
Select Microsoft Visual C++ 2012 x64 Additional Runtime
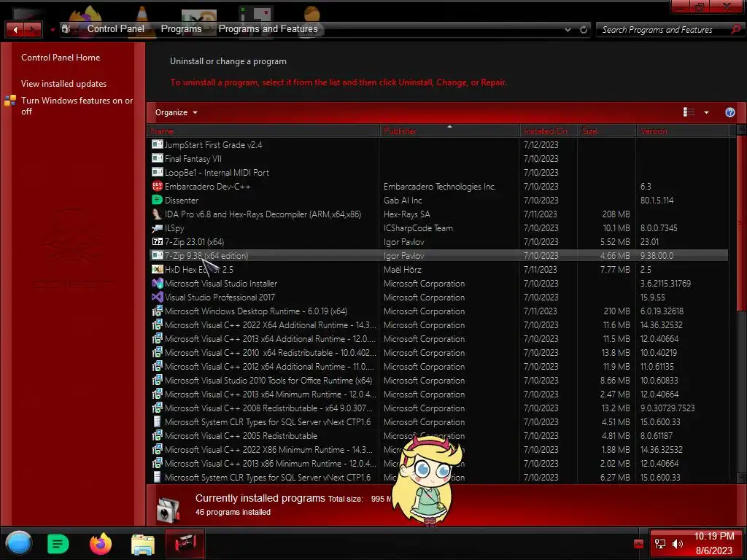point(438,366)
